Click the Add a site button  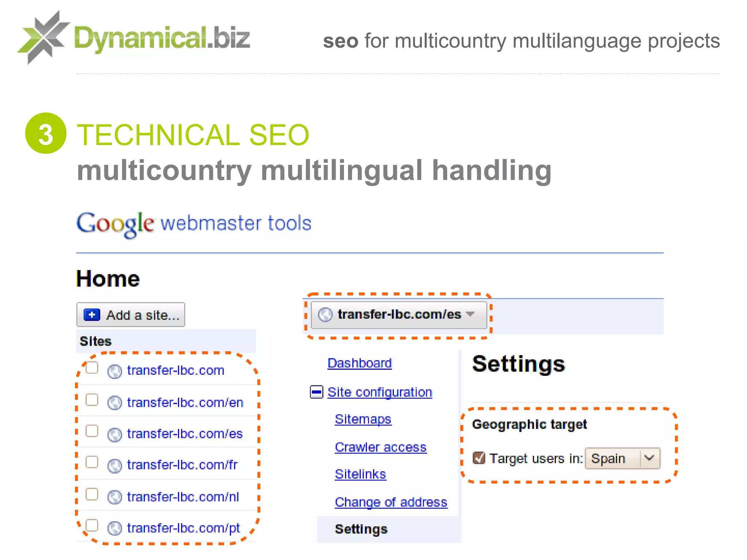[x=131, y=315]
